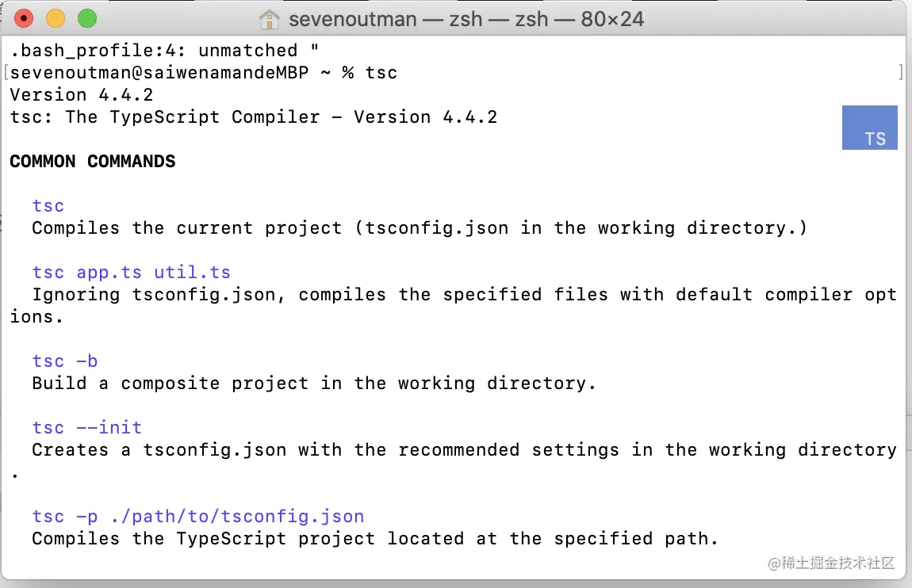Click the shell prompt line ending in "% tsc"
Image resolution: width=912 pixels, height=588 pixels.
[x=204, y=73]
